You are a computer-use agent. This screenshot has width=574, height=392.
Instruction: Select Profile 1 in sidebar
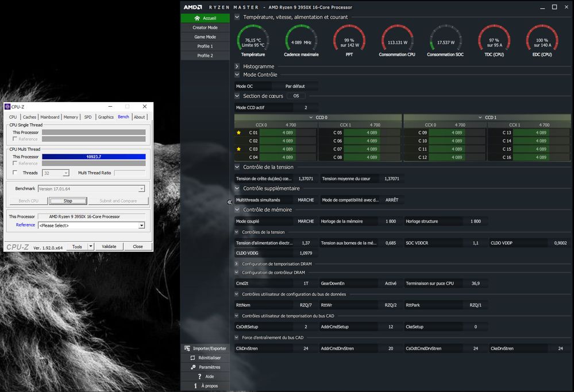coord(205,46)
